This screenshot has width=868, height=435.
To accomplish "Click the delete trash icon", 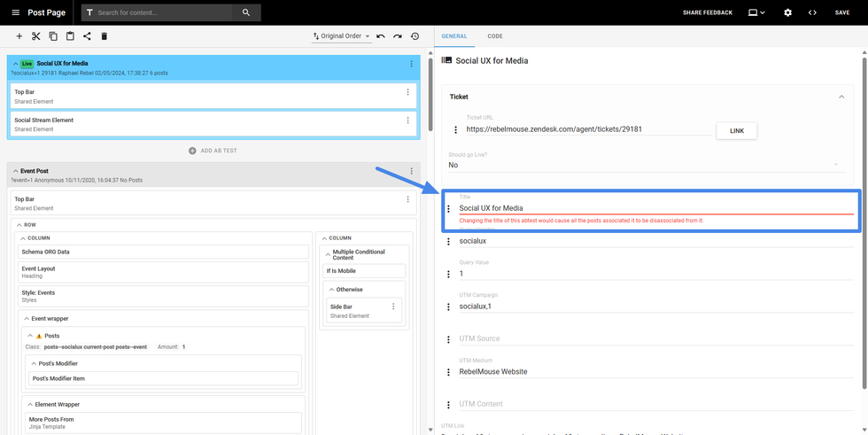I will click(x=104, y=36).
